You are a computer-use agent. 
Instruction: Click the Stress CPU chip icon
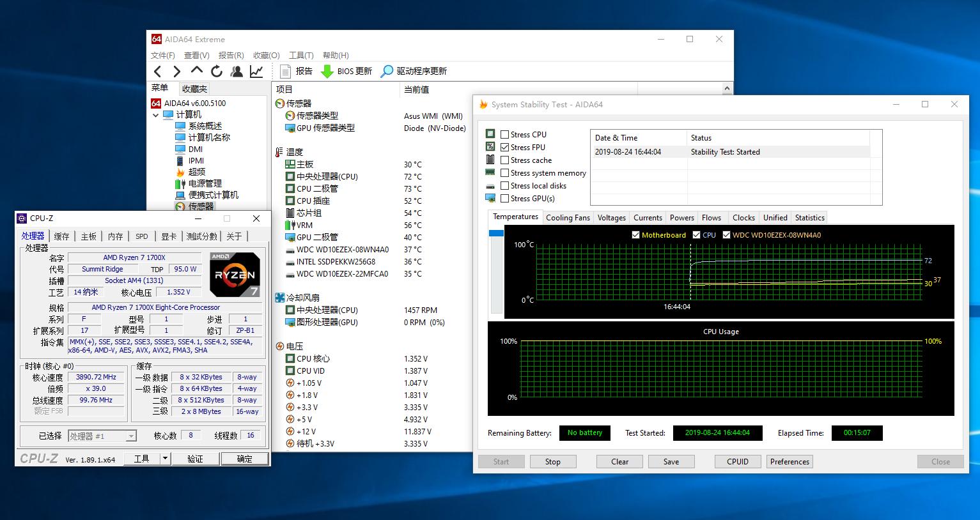tap(490, 134)
